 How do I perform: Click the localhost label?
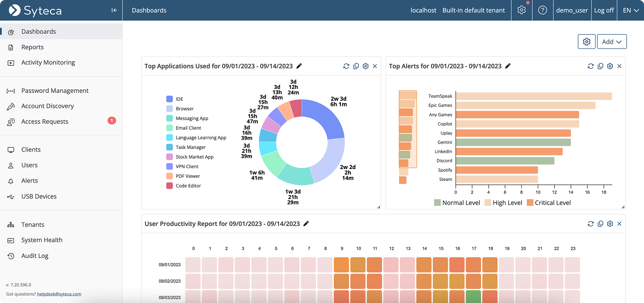click(423, 10)
